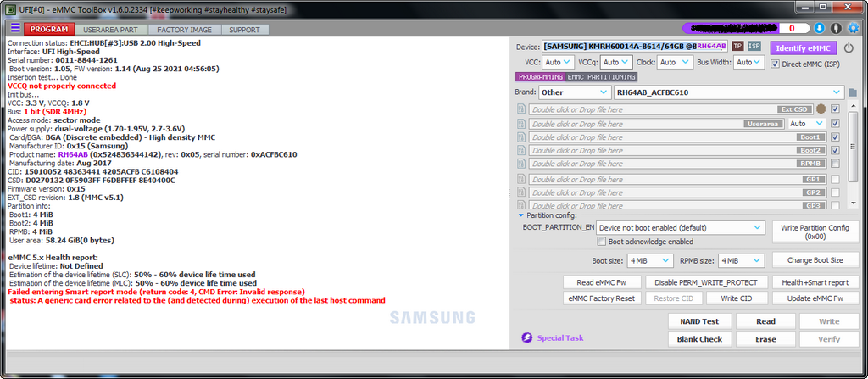Screen dimensions: 868x379
Task: Open the BOOT_PARTITION_EN dropdown
Action: pyautogui.click(x=681, y=228)
